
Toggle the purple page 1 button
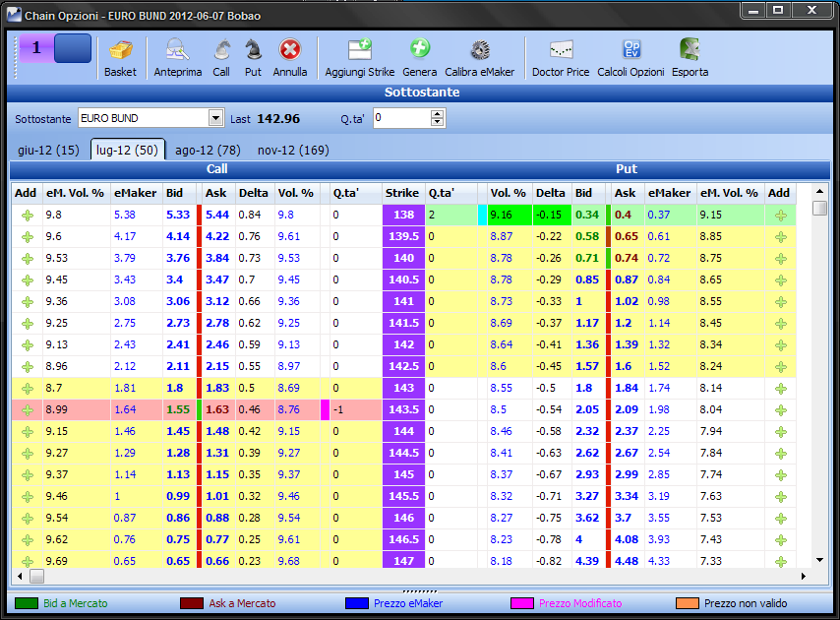36,48
